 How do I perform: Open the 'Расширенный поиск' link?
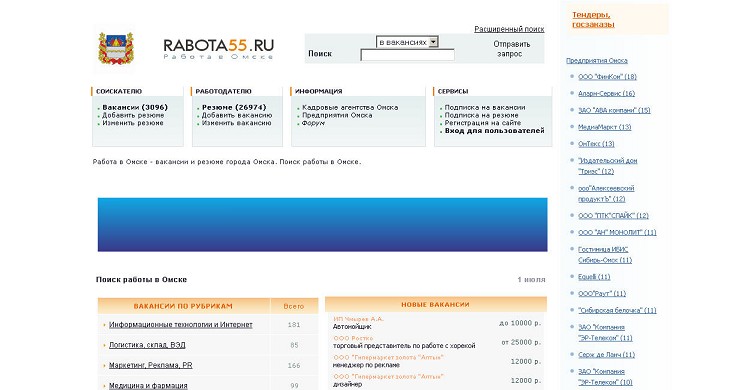(x=509, y=29)
